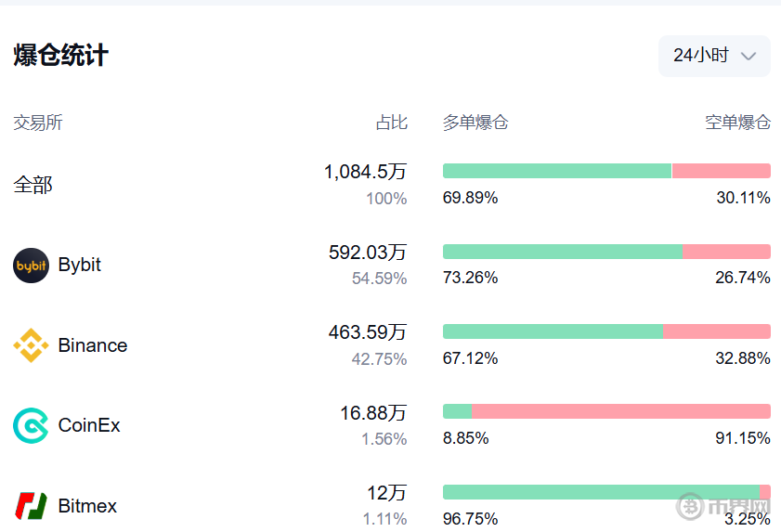Screen dimensions: 781x532
Task: Click the red short segment of CoinEx bar
Action: coord(620,411)
